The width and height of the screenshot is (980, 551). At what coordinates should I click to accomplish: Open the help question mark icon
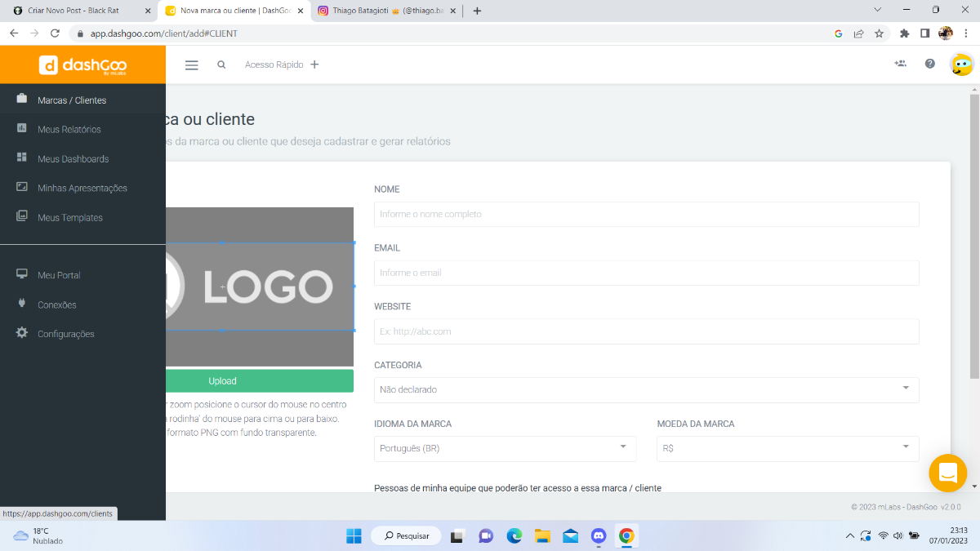point(929,64)
